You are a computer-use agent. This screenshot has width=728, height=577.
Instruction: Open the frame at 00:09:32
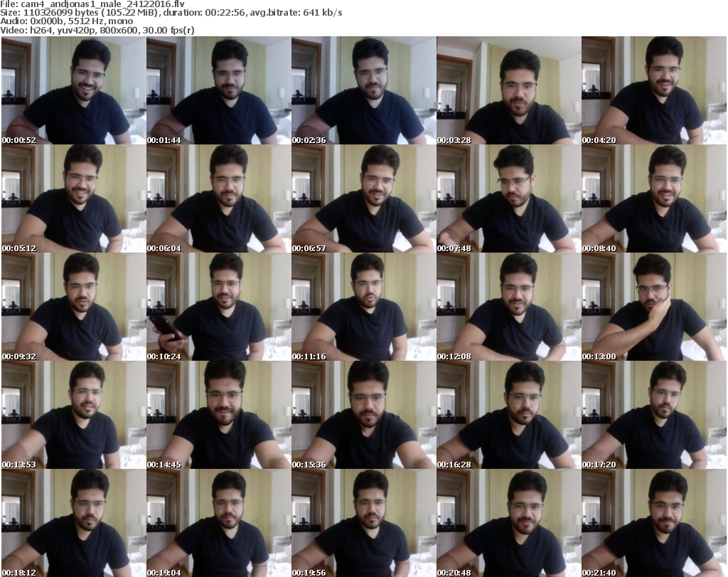73,307
